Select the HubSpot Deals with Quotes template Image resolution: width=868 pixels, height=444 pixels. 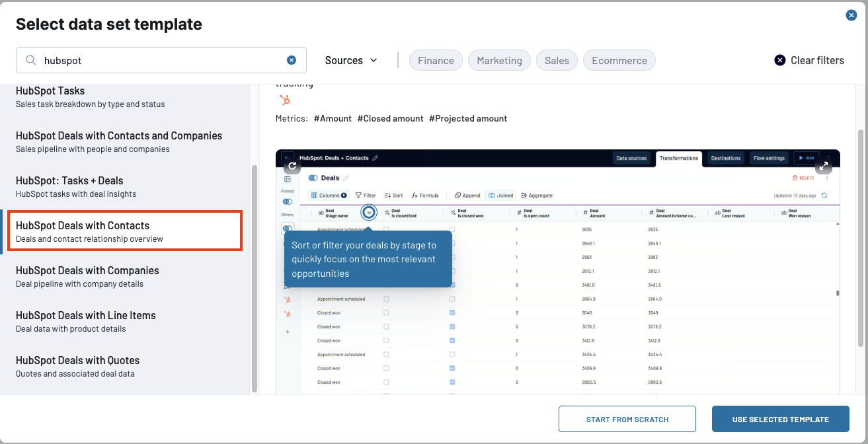[126, 367]
